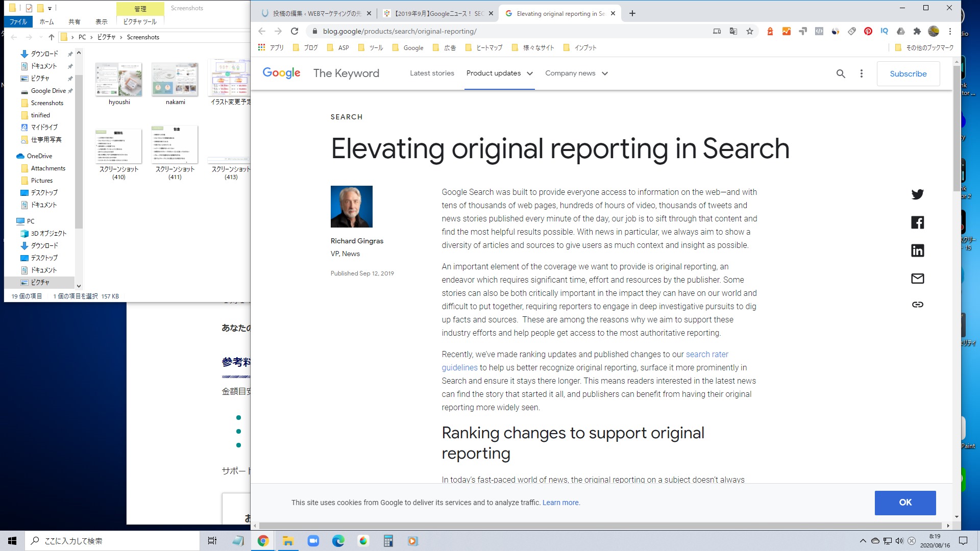Open search on The Keyword blog
Screen dimensions: 980x551
(x=841, y=73)
